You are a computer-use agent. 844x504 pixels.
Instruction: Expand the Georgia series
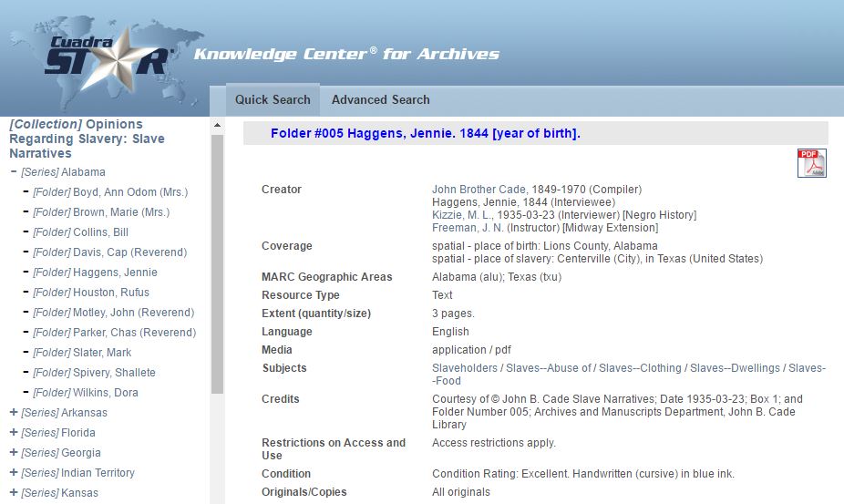point(14,452)
